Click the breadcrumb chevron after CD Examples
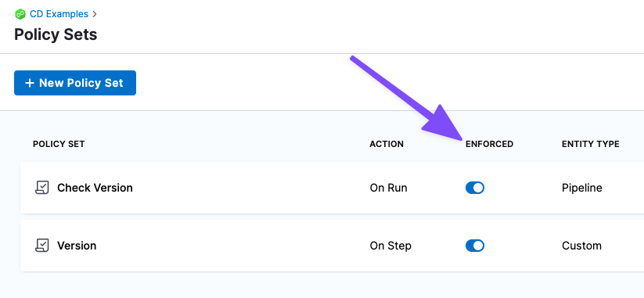Viewport: 644px width, 298px height. 95,14
